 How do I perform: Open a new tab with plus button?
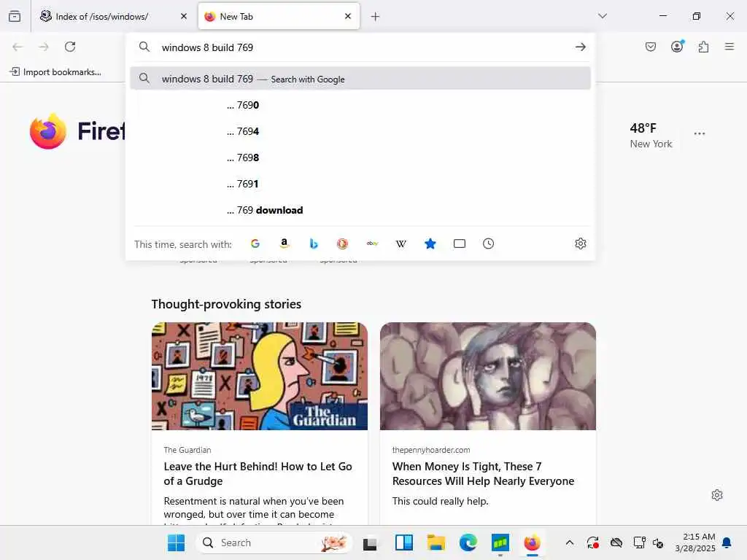coord(376,17)
